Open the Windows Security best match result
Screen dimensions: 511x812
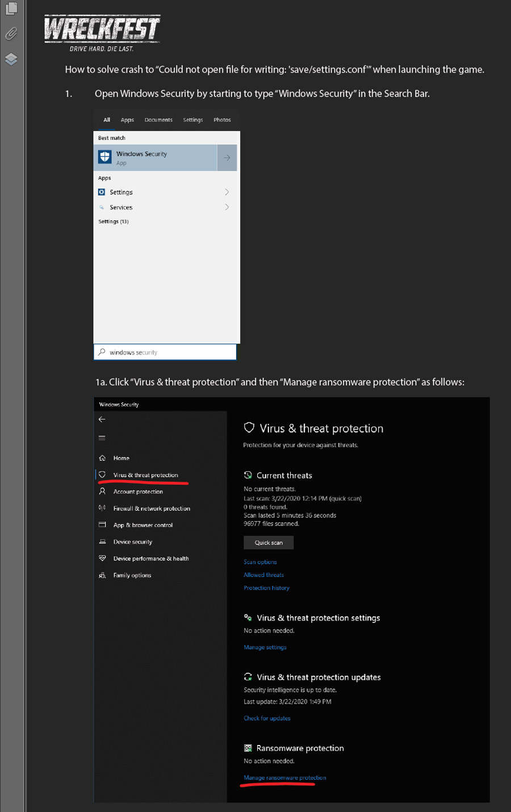coord(155,158)
